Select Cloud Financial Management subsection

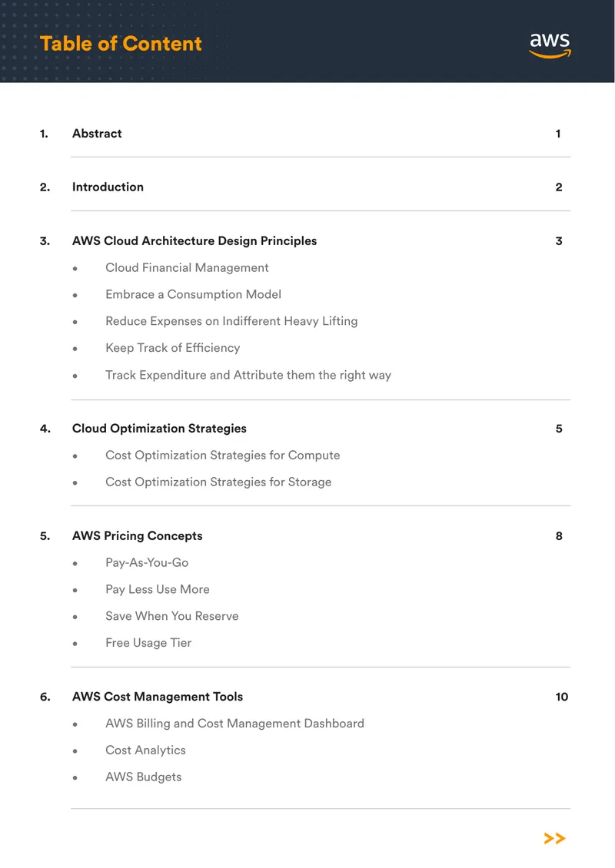(187, 268)
